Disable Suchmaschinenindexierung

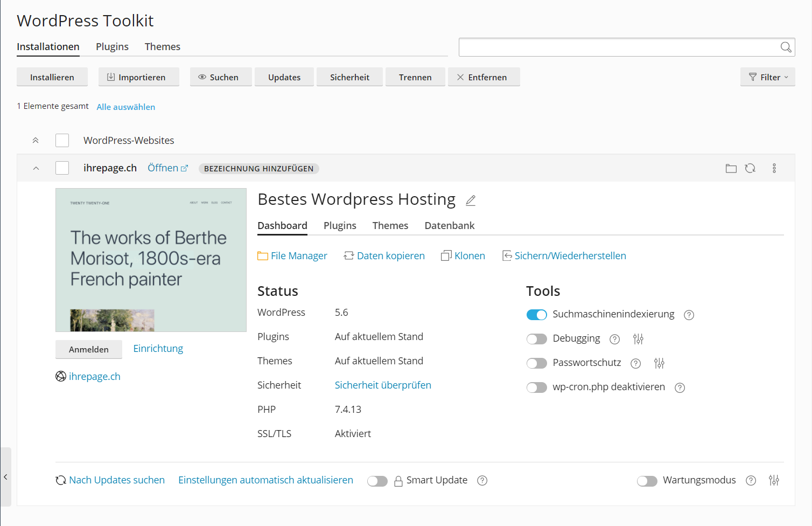click(x=536, y=314)
